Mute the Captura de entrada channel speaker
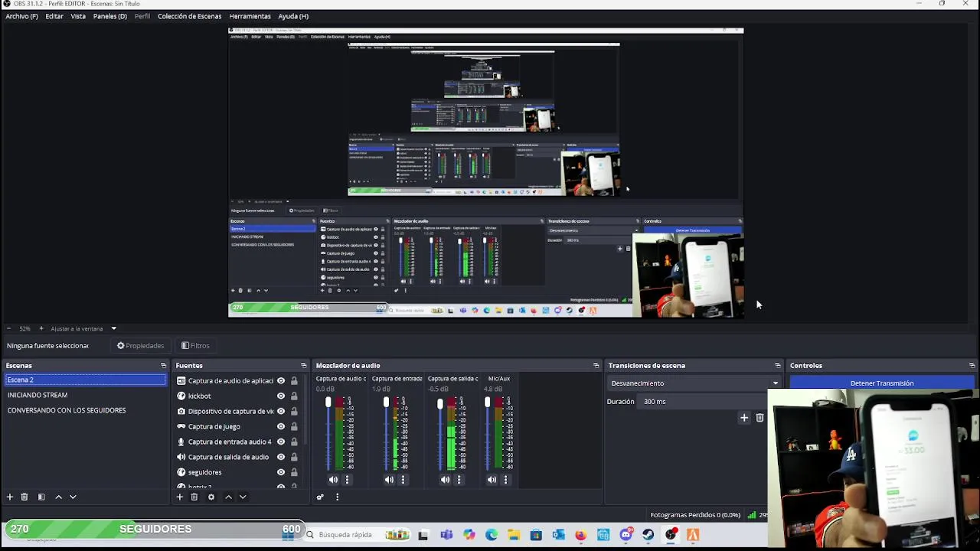The height and width of the screenshot is (551, 980). tap(389, 480)
